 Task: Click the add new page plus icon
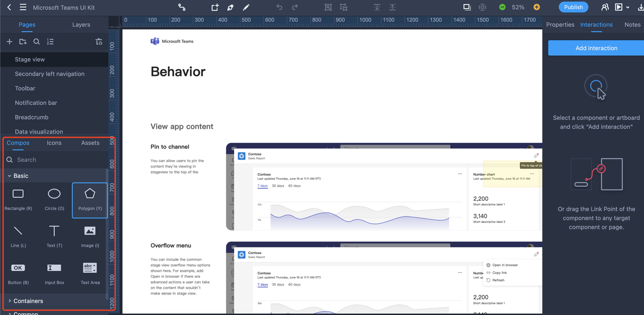pos(9,42)
